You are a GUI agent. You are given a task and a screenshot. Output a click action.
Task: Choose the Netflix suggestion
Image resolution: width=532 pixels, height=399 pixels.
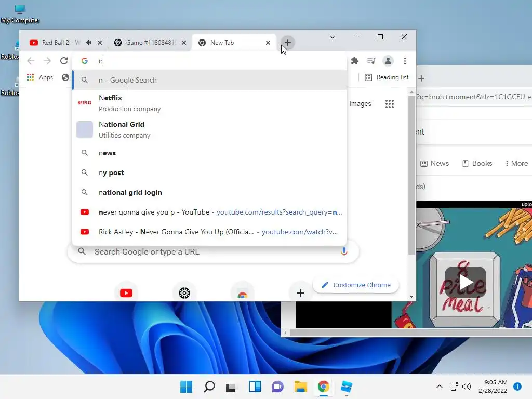[x=210, y=103]
